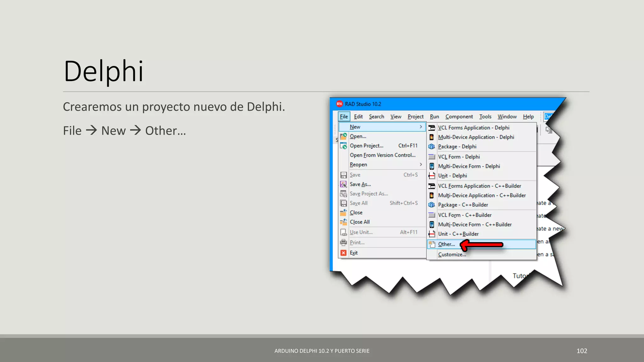Select VCL Forms Application - C++Builder

(x=481, y=186)
